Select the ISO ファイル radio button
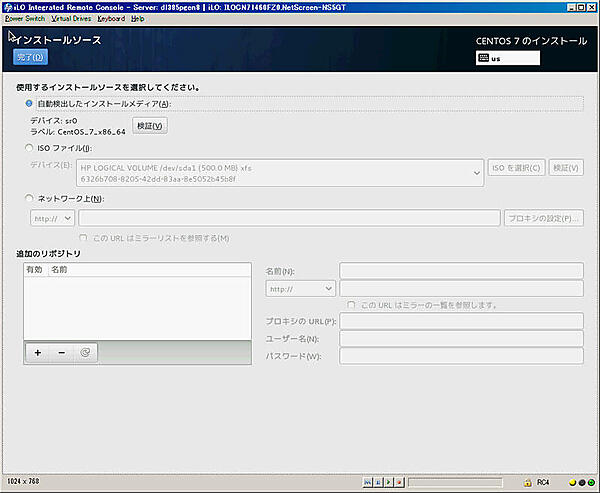 coord(29,148)
